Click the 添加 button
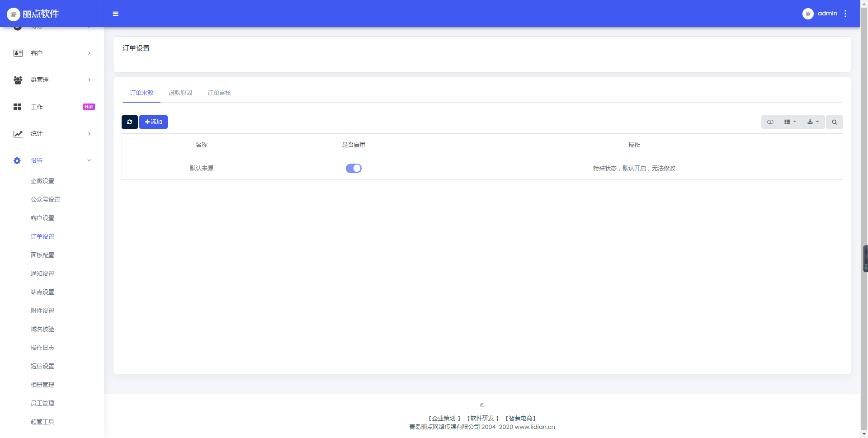This screenshot has width=868, height=438. tap(153, 122)
